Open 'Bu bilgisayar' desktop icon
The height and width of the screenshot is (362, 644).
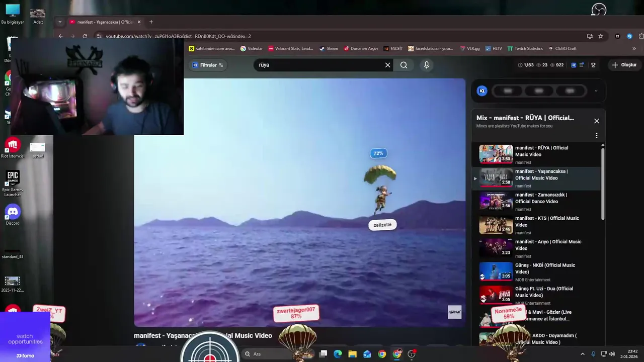(x=13, y=14)
